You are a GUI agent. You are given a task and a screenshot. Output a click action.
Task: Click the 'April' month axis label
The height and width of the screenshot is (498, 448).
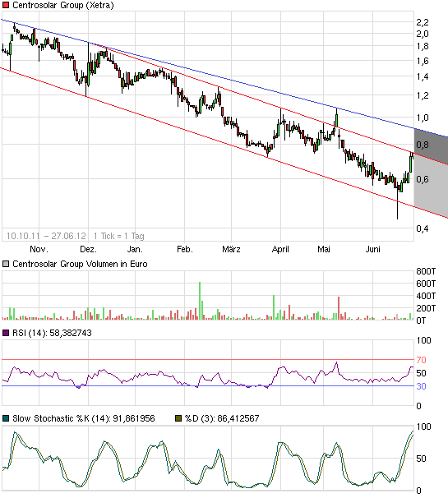(280, 249)
